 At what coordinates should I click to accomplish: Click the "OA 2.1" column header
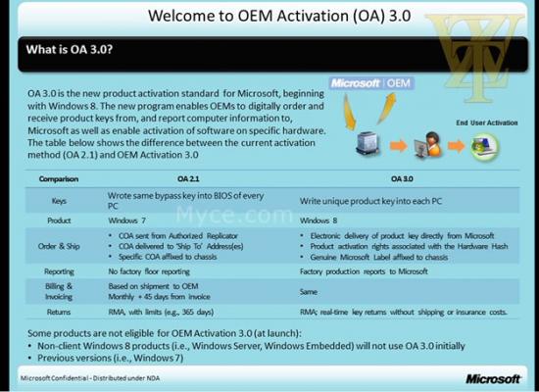click(188, 178)
